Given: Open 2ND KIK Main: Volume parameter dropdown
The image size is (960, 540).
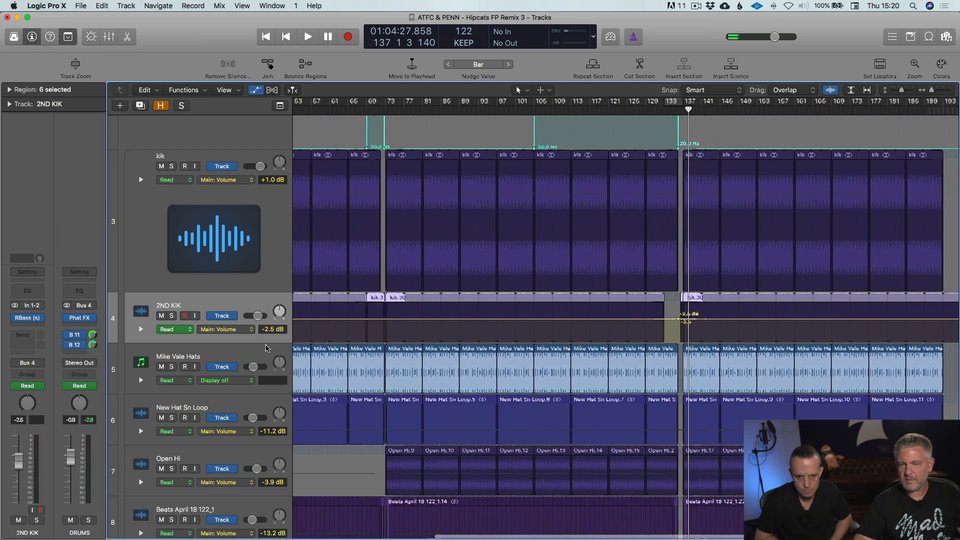Looking at the screenshot, I should tap(226, 329).
